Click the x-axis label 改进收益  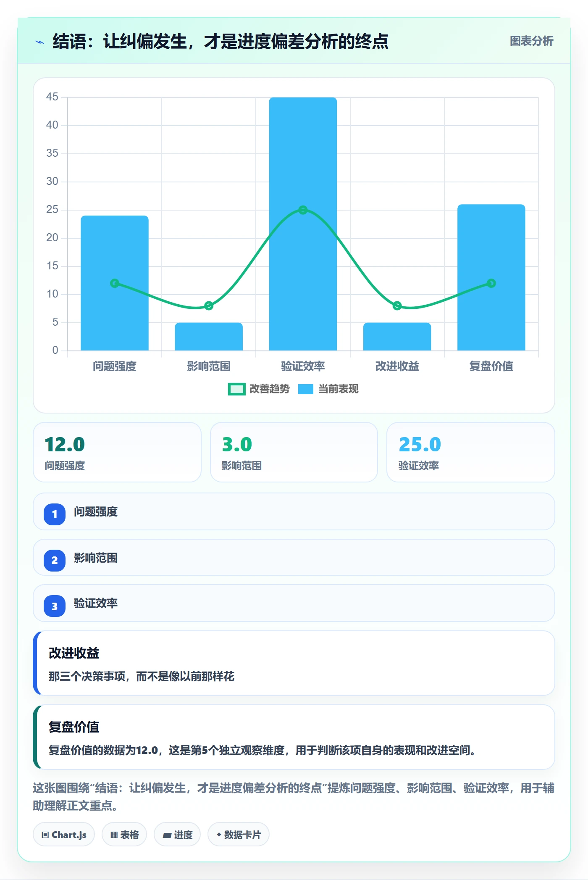397,366
